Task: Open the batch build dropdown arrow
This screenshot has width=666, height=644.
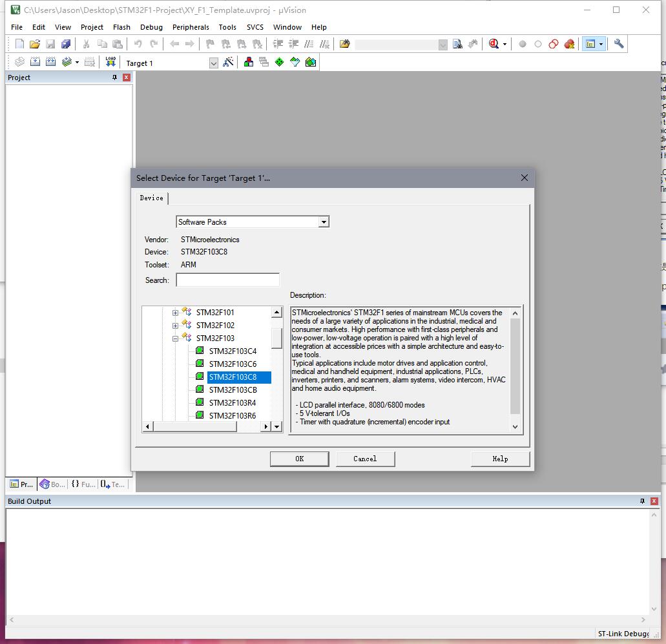Action: (77, 62)
